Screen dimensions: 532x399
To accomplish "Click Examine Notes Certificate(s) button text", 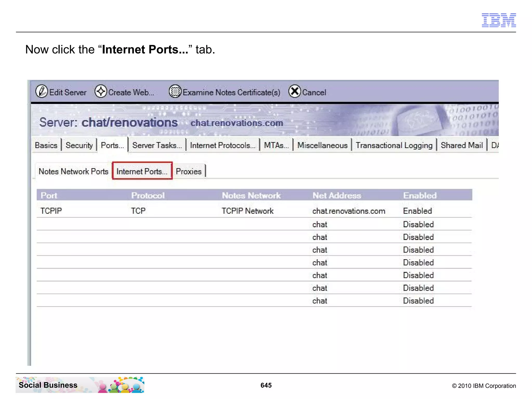I will 231,92.
